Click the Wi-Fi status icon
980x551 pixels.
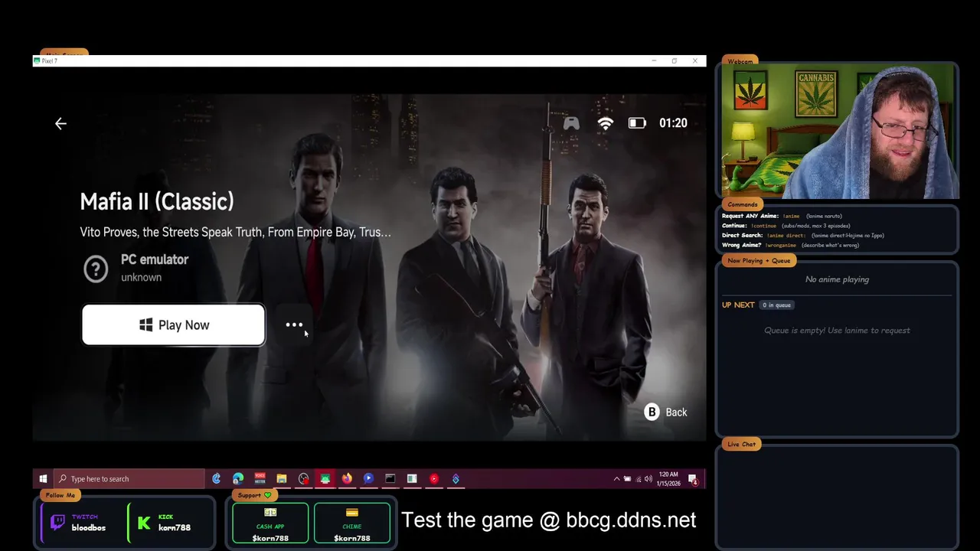pyautogui.click(x=606, y=123)
